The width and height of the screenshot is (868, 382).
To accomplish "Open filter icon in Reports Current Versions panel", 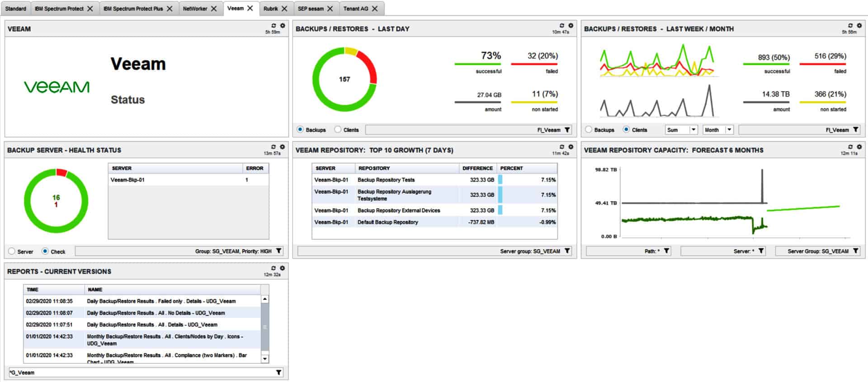I will coord(278,373).
